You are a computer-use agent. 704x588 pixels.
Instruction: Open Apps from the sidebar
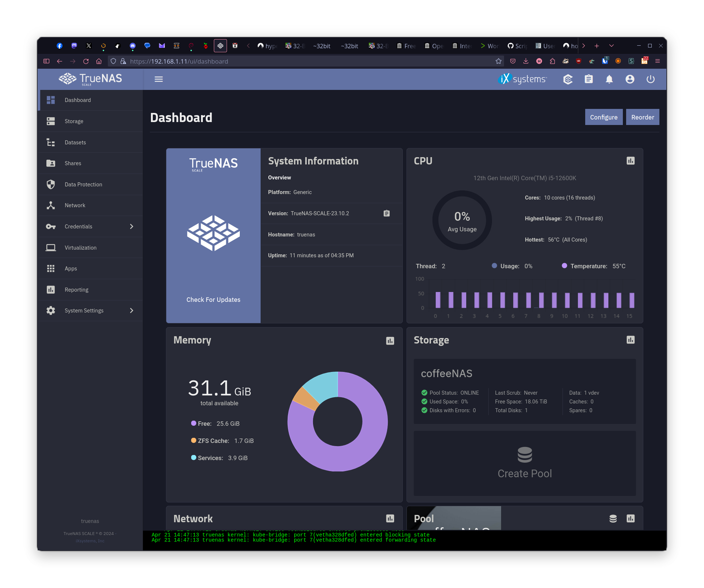(x=71, y=269)
